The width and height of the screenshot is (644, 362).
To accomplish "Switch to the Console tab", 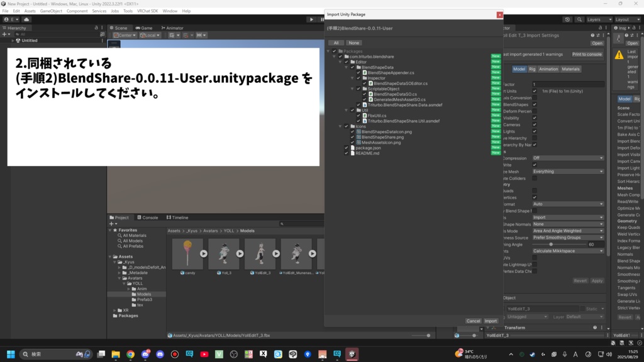I will click(147, 217).
